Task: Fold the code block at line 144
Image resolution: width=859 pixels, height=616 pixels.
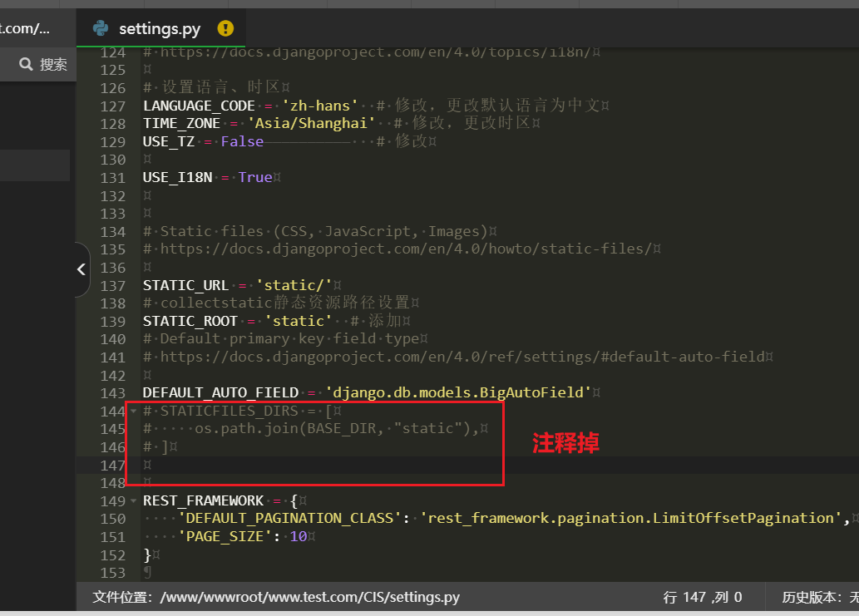Action: (133, 411)
